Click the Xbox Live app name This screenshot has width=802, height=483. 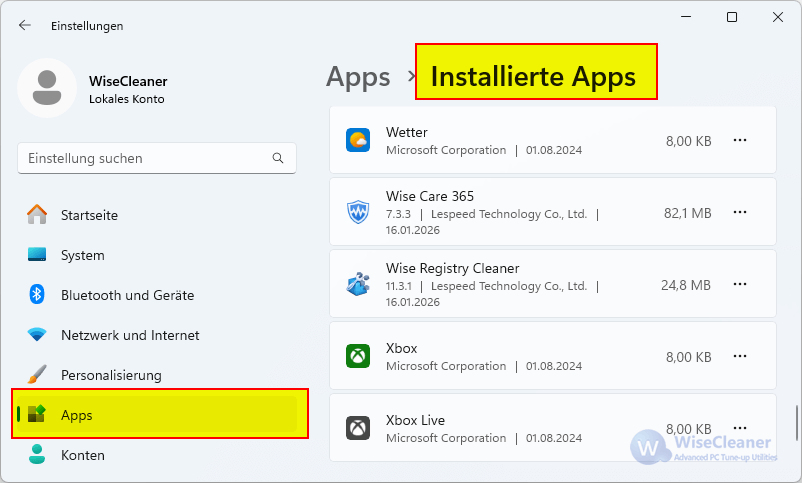(415, 420)
